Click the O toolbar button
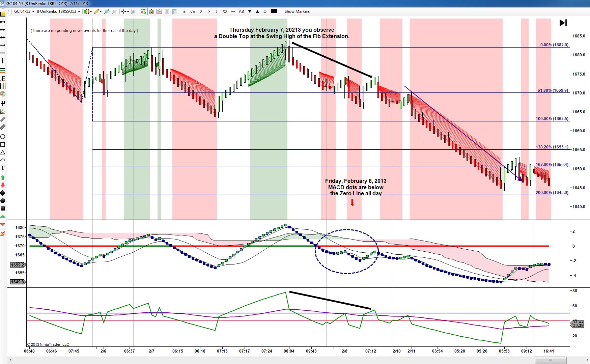The width and height of the screenshot is (590, 364). coord(265,11)
